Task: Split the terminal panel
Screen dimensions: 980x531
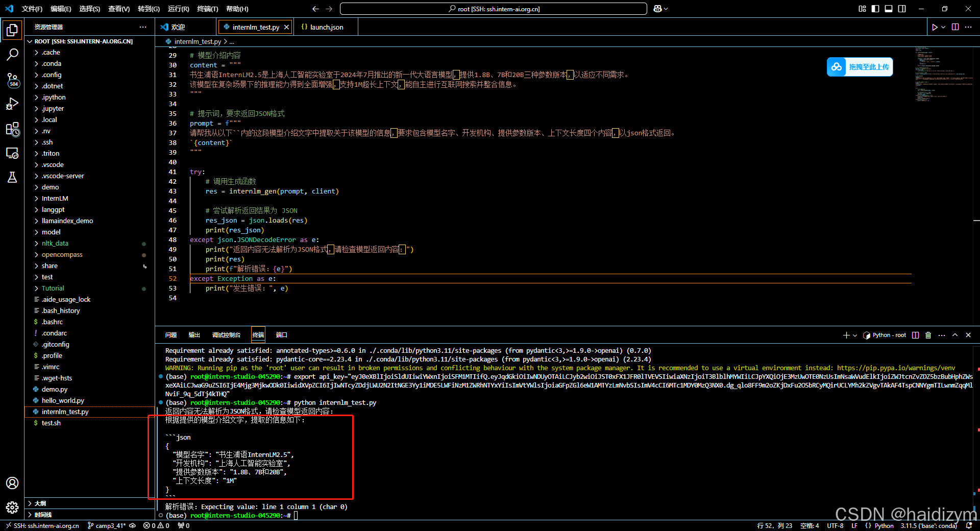Action: 916,335
